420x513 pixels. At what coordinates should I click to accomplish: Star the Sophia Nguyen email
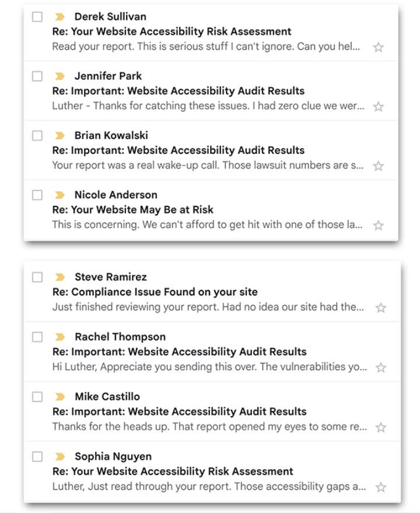380,487
